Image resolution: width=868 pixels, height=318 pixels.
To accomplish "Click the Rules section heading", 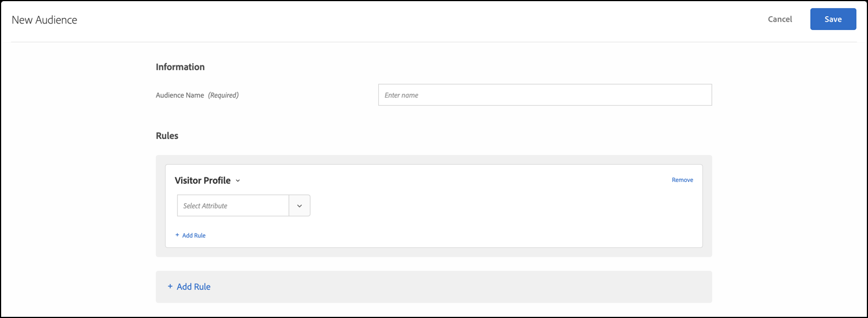I will (x=167, y=136).
